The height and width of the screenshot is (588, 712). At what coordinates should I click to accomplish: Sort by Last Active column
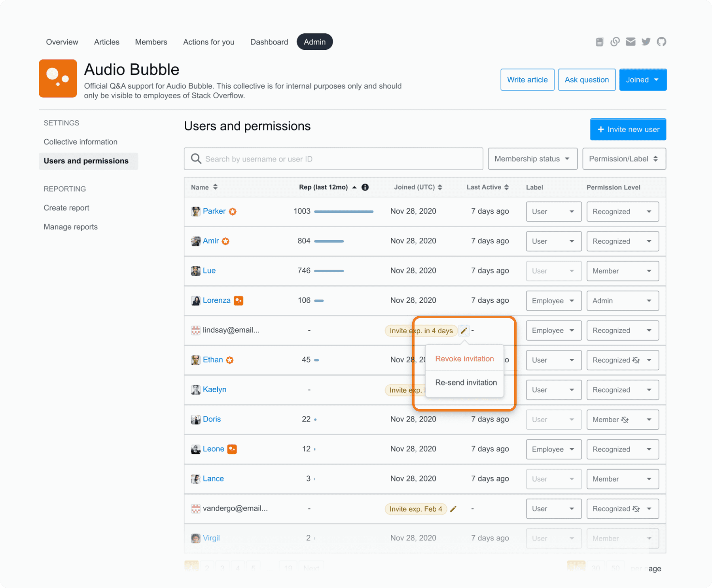(487, 187)
